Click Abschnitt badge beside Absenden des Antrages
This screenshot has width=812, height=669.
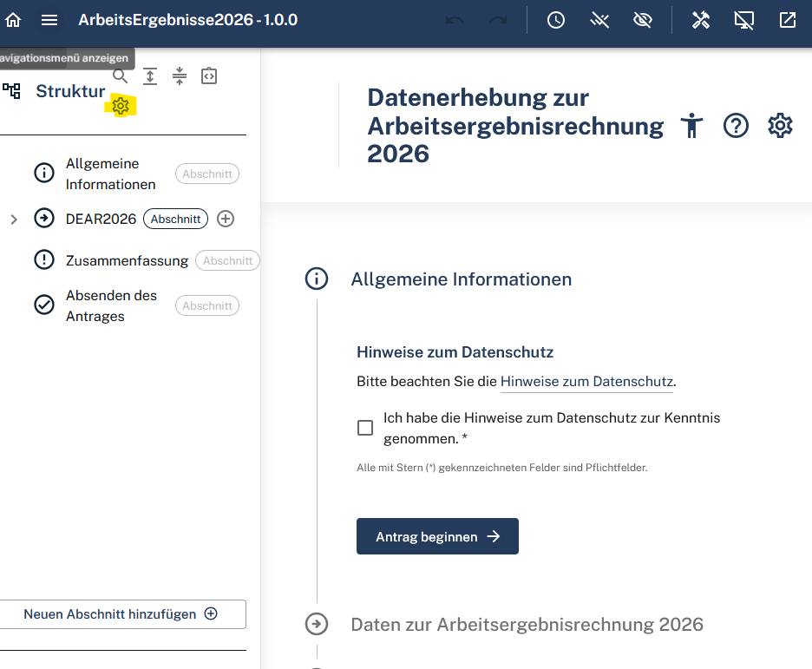coord(207,305)
